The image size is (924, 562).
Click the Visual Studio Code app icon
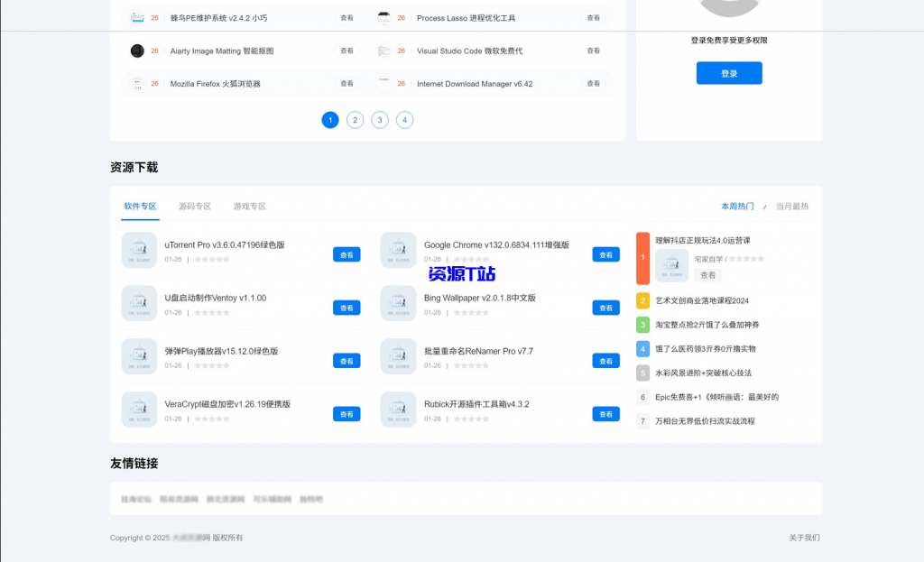point(383,51)
